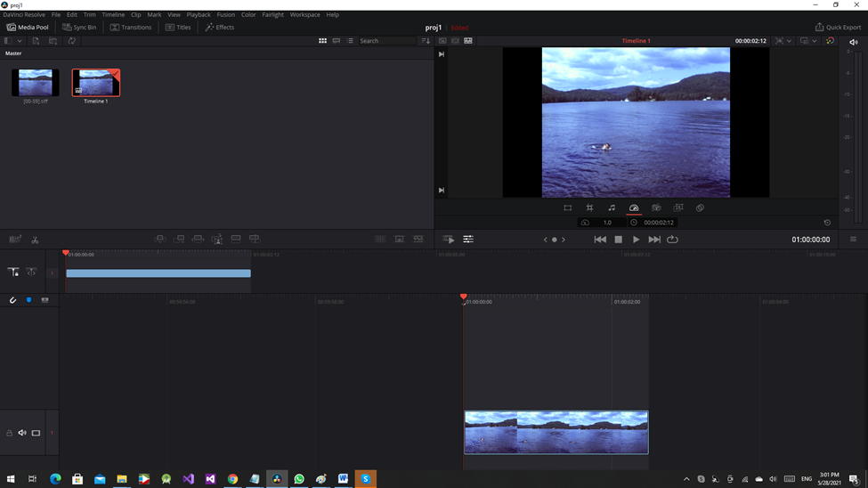Open the Audio tool with music note

point(612,207)
